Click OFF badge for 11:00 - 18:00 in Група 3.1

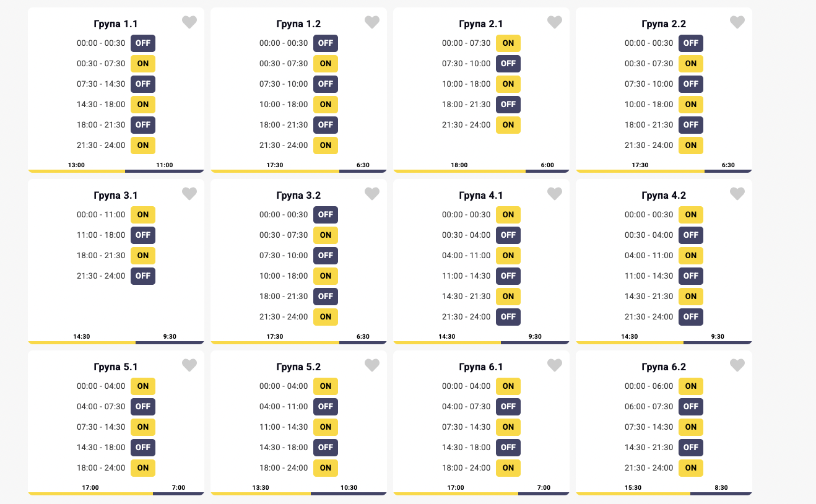point(143,235)
